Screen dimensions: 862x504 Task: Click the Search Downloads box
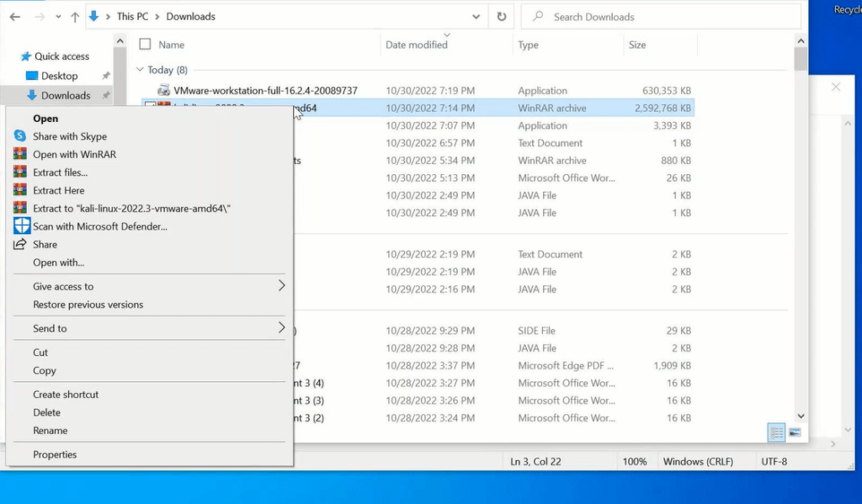click(661, 17)
